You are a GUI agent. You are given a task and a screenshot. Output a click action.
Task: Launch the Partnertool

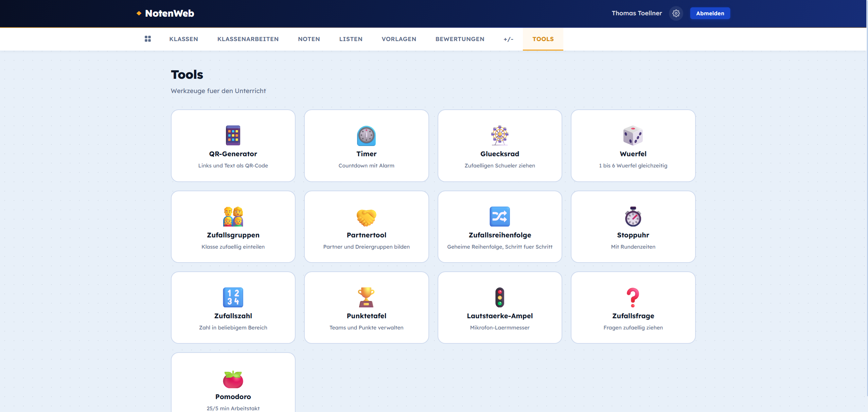366,227
